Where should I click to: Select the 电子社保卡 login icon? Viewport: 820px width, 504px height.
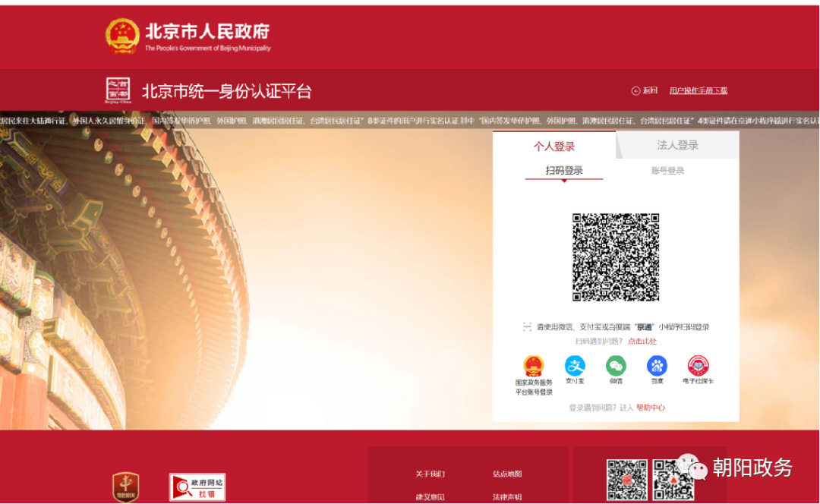coord(698,365)
